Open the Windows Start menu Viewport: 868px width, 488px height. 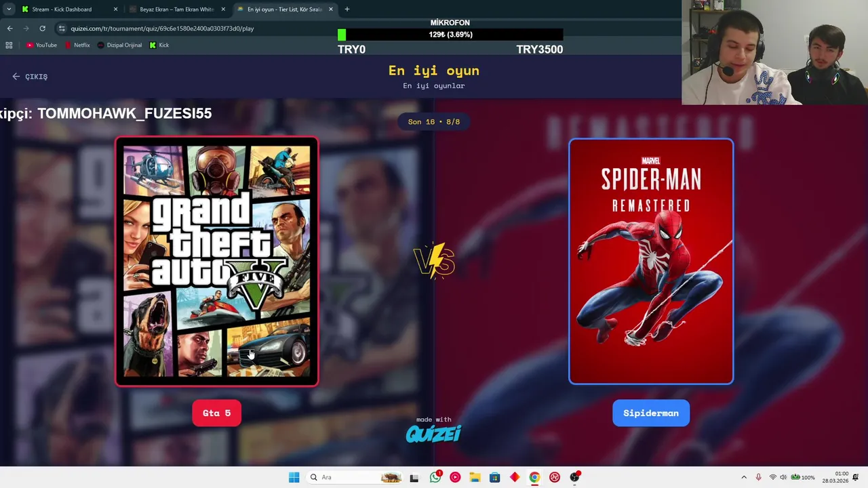click(x=294, y=477)
